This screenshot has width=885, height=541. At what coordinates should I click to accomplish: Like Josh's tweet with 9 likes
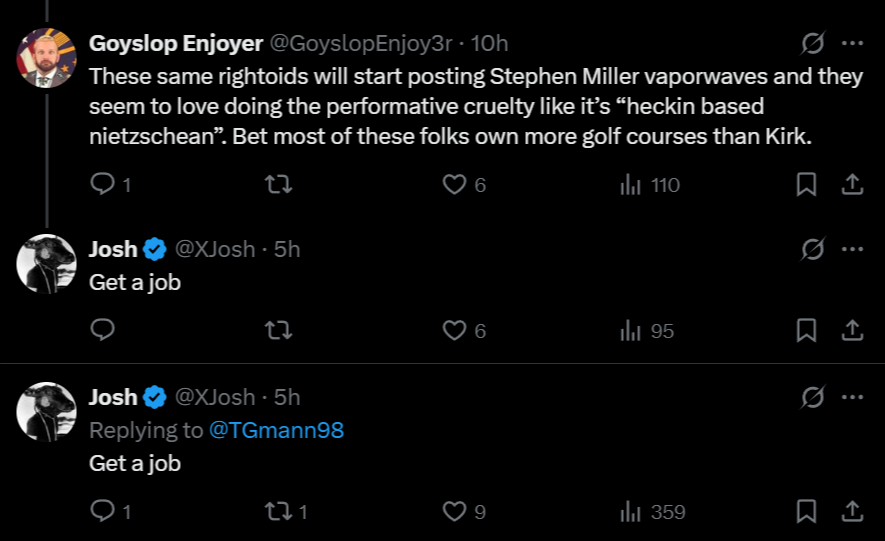[455, 512]
